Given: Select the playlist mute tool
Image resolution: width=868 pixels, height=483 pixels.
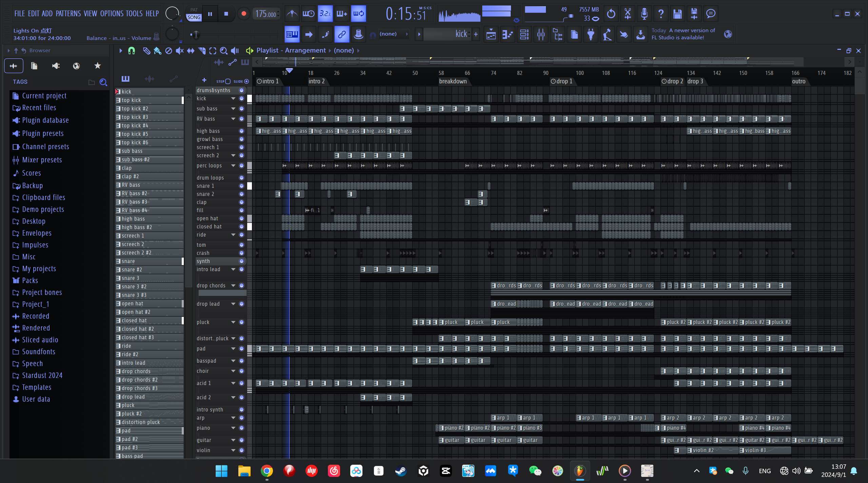Looking at the screenshot, I should point(179,51).
